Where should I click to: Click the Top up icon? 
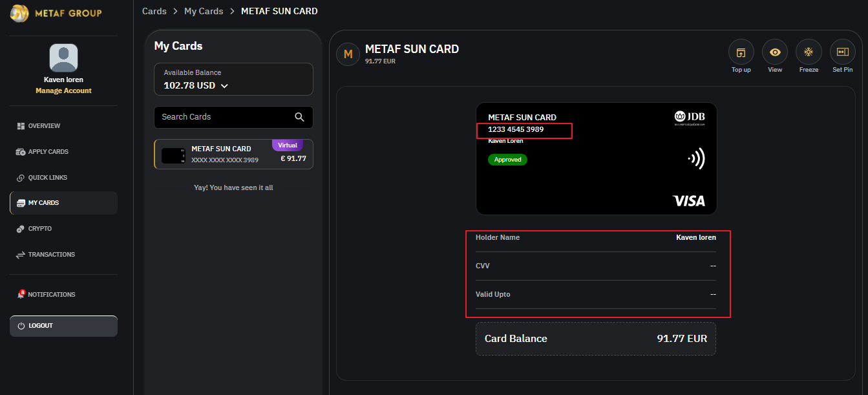tap(741, 52)
